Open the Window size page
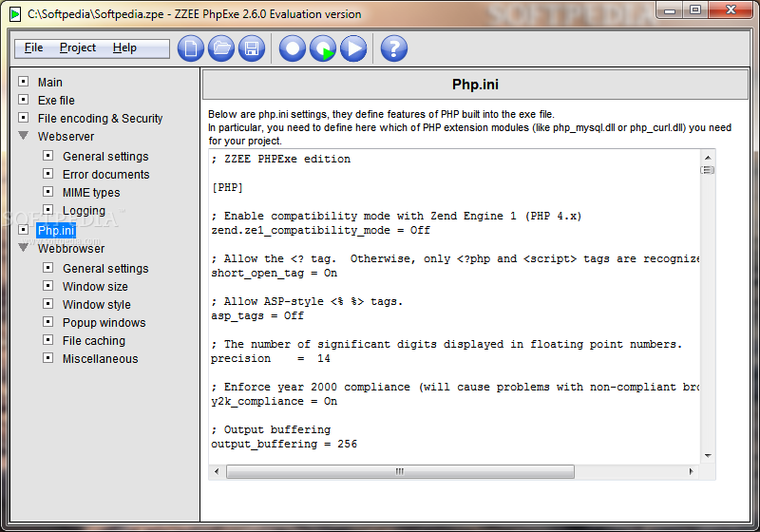The height and width of the screenshot is (532, 760). pyautogui.click(x=95, y=286)
